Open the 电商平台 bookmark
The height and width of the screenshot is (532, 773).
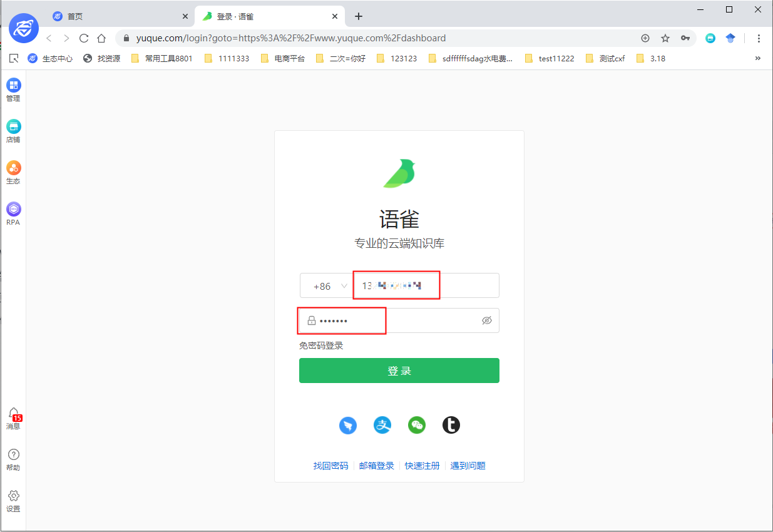tap(290, 58)
